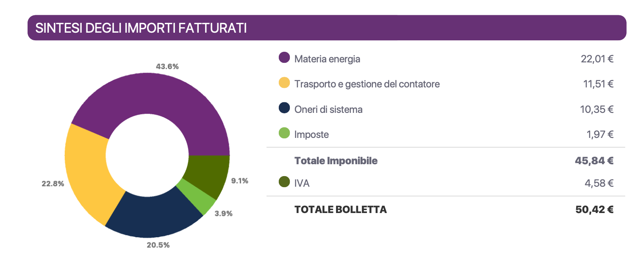Click the Sintesi degli importi fatturati header
The width and height of the screenshot is (644, 258).
(141, 28)
